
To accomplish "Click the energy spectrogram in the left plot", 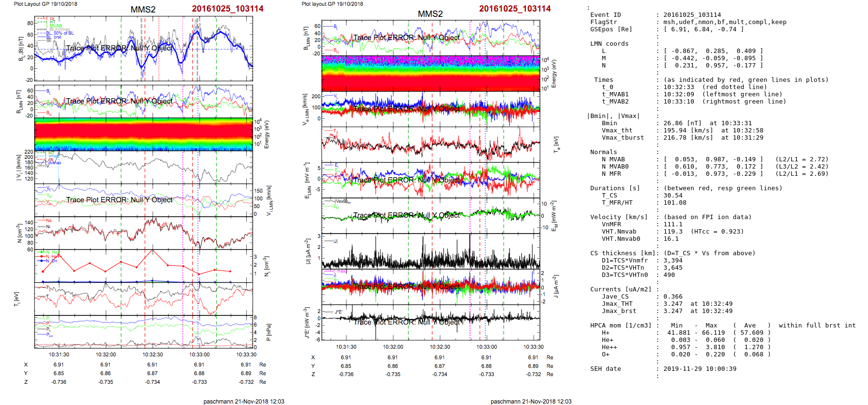I will click(143, 134).
